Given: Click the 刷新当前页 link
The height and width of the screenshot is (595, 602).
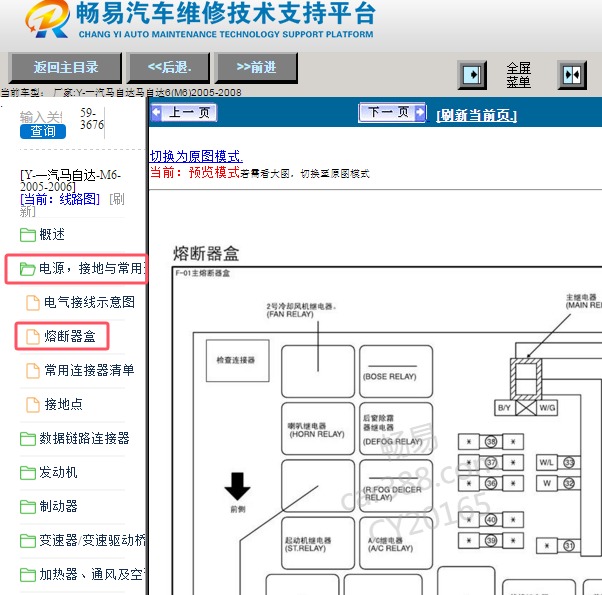Looking at the screenshot, I should click(x=476, y=115).
